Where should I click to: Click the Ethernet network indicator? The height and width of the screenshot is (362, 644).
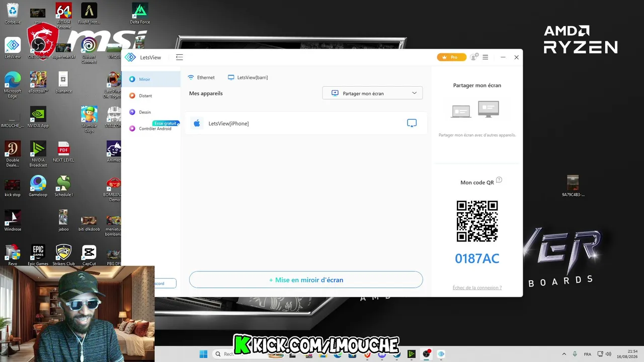tap(201, 77)
